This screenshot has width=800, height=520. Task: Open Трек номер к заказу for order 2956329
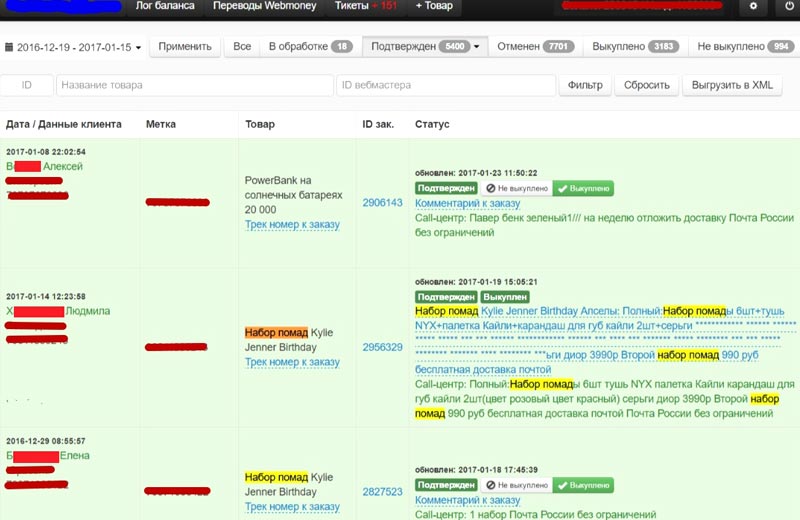click(292, 362)
